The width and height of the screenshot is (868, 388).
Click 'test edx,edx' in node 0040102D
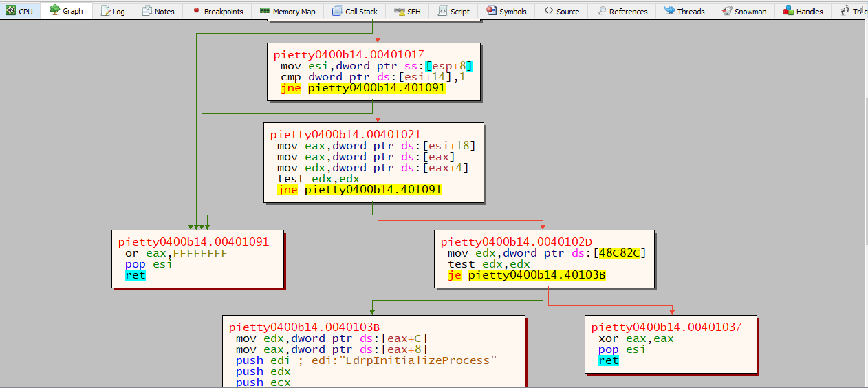click(x=488, y=264)
